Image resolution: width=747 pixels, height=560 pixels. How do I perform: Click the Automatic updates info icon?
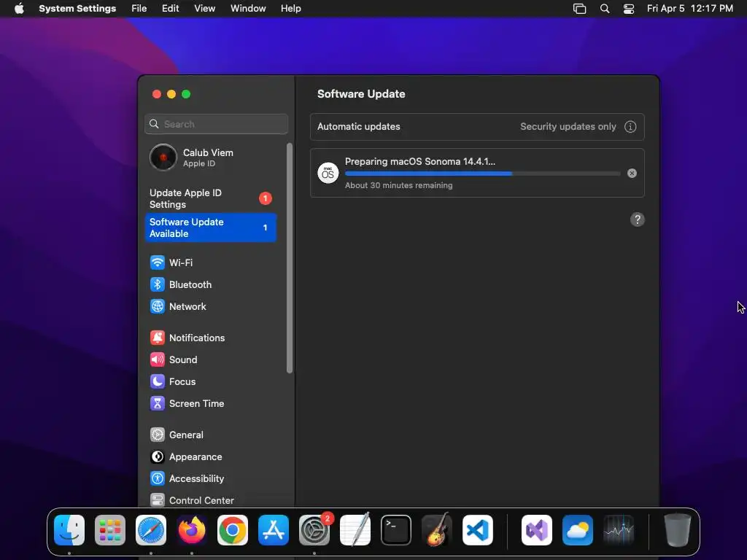[630, 127]
